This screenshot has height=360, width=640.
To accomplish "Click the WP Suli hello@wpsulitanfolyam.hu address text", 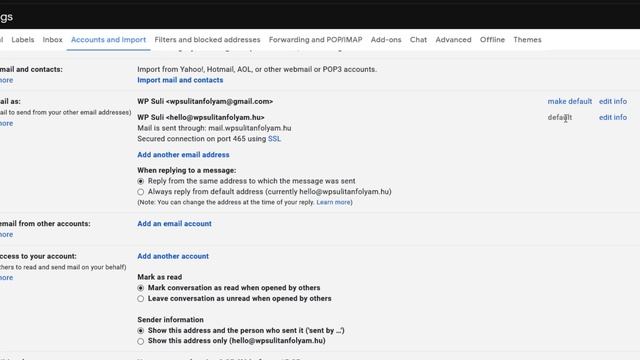I will coord(201,117).
